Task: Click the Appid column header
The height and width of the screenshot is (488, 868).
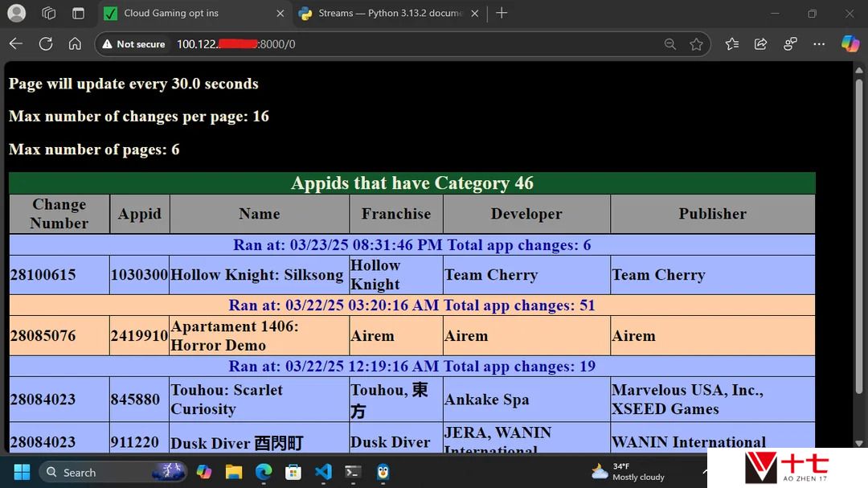Action: pyautogui.click(x=140, y=214)
